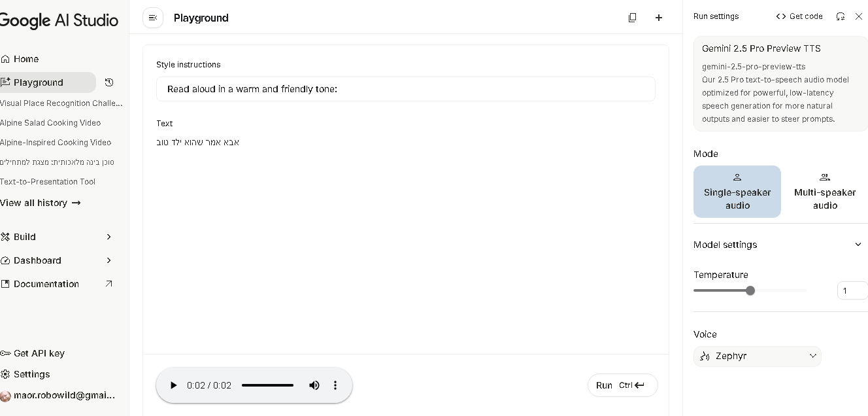The image size is (868, 416).
Task: Click the copy icon in Playground header
Action: point(632,18)
